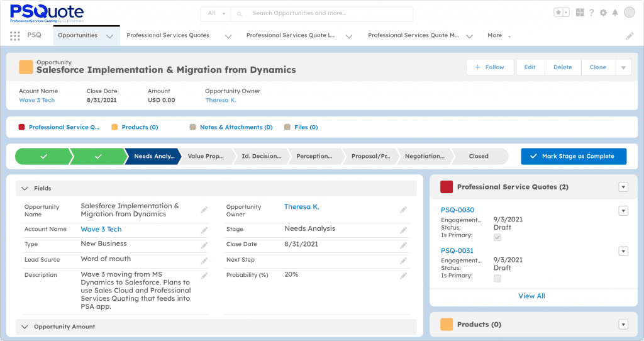The height and width of the screenshot is (341, 644).
Task: Edit the Account Name field pencil
Action: [204, 230]
